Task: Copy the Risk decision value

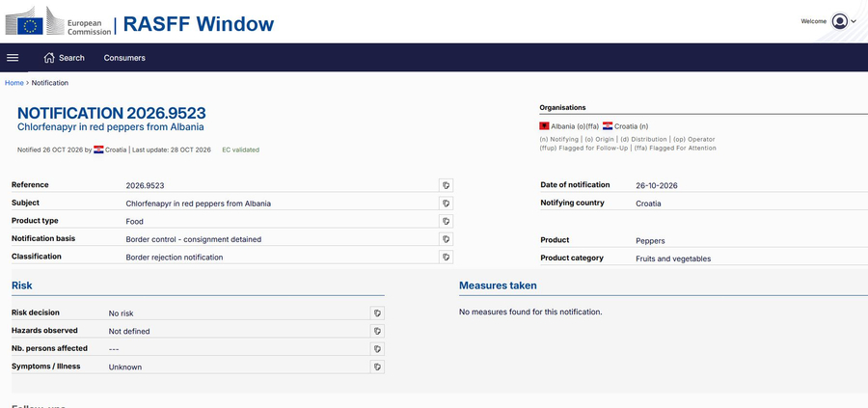Action: click(x=377, y=313)
